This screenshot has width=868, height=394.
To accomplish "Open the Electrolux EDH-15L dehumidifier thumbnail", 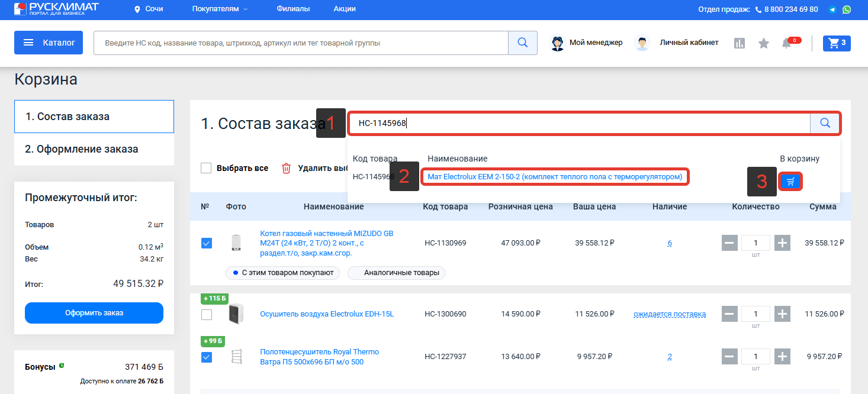I will (x=236, y=314).
